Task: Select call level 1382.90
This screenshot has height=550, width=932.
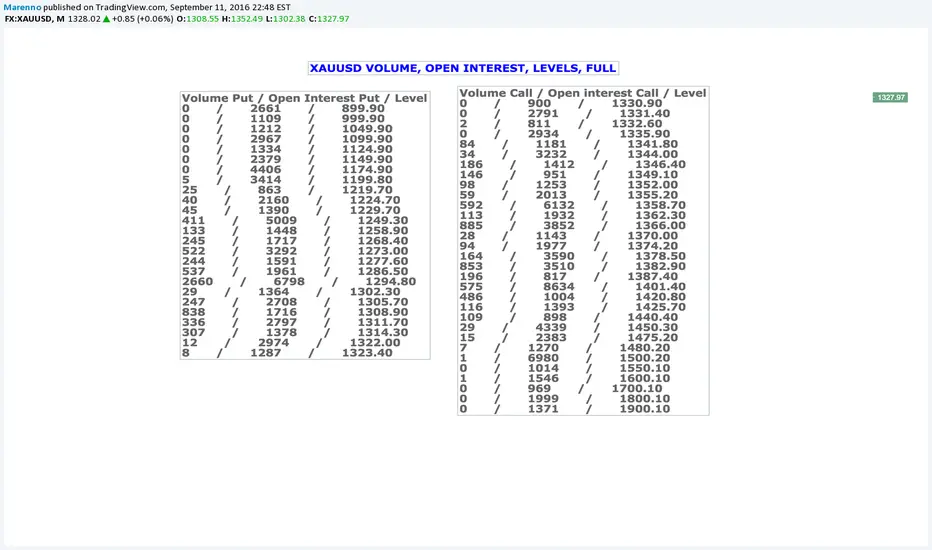Action: point(660,266)
